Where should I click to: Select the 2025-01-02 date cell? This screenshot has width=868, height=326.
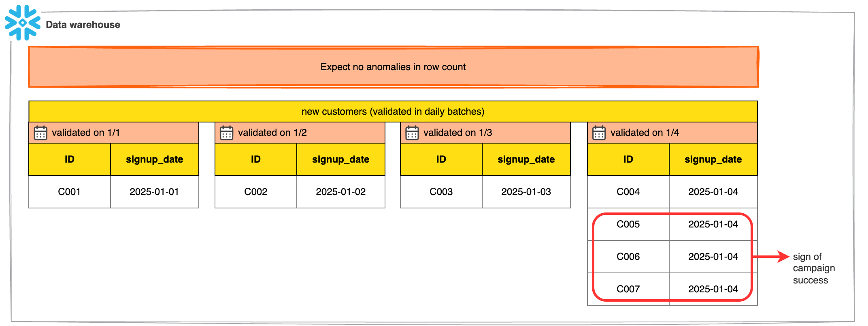[x=340, y=192]
